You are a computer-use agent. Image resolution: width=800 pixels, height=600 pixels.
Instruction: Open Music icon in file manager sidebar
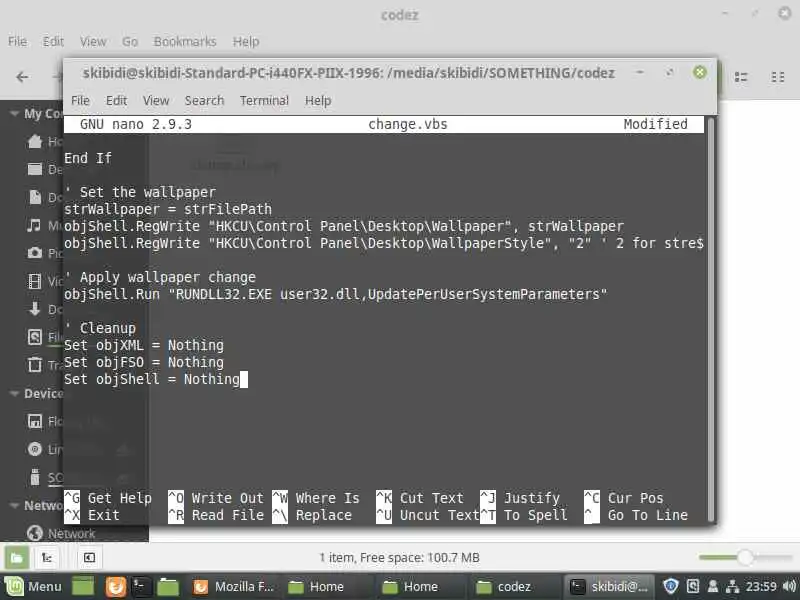[34, 225]
